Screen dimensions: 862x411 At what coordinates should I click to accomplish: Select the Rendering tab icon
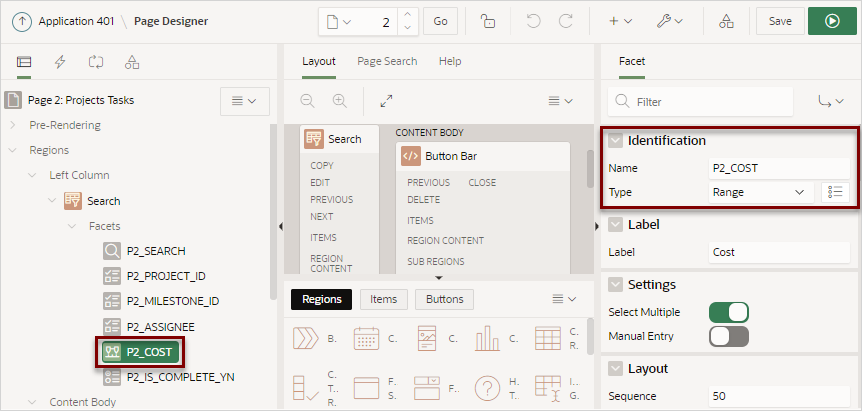pos(24,62)
